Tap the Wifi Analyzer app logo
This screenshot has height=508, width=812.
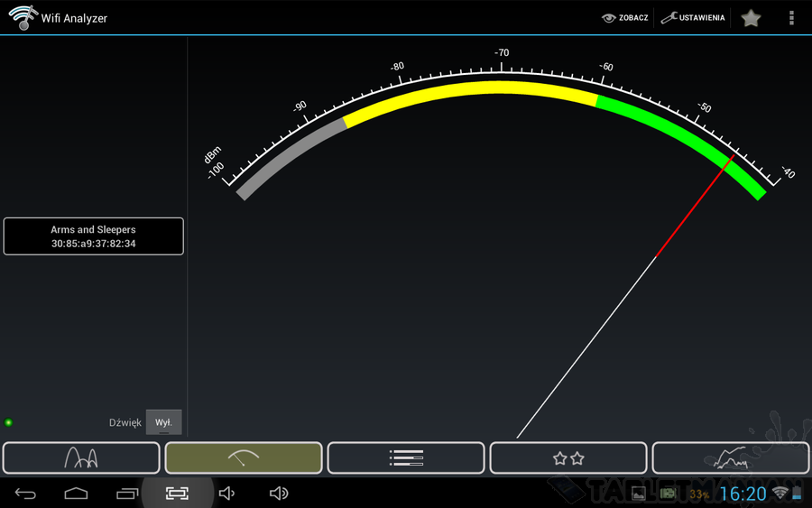pyautogui.click(x=23, y=18)
